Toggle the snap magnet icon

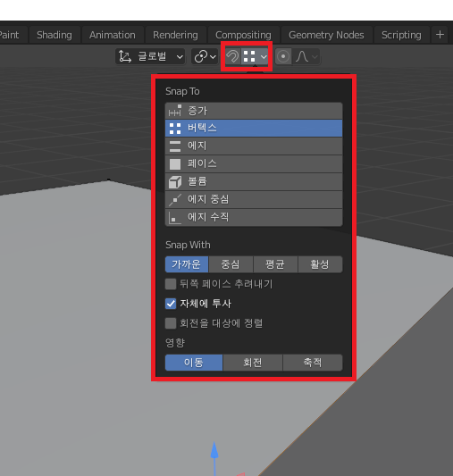[x=233, y=56]
